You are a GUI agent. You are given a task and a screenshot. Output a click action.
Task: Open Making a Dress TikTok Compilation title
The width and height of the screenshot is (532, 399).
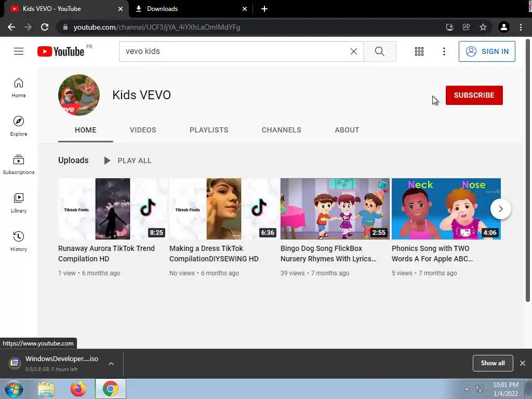point(214,254)
